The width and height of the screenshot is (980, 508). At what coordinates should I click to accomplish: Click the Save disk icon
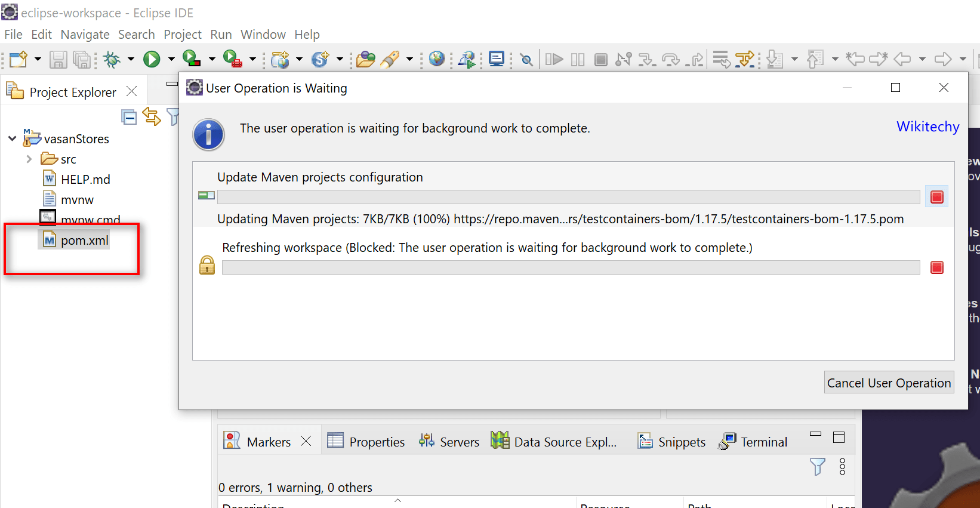[x=58, y=59]
